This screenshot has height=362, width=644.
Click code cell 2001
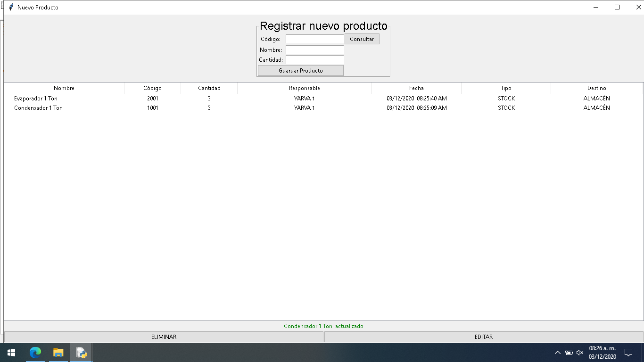tap(153, 99)
